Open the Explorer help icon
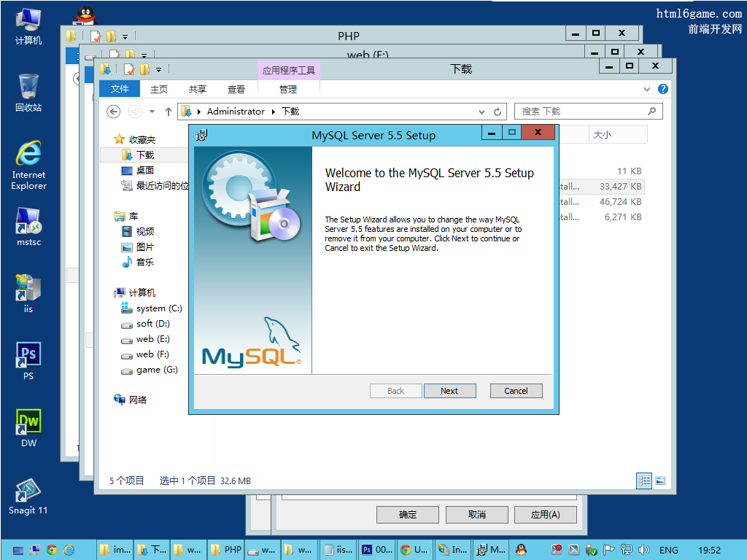The image size is (747, 560). (x=662, y=89)
